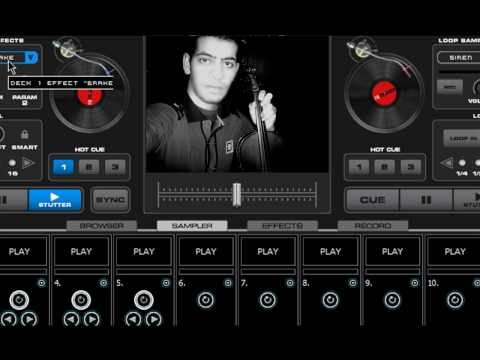
Task: Click the right deck pause button
Action: pos(426,200)
